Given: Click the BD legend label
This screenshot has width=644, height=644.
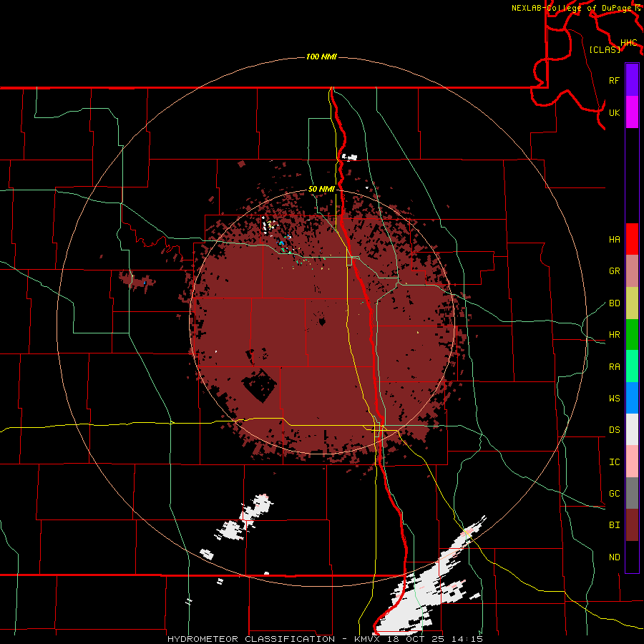Looking at the screenshot, I should pos(614,303).
